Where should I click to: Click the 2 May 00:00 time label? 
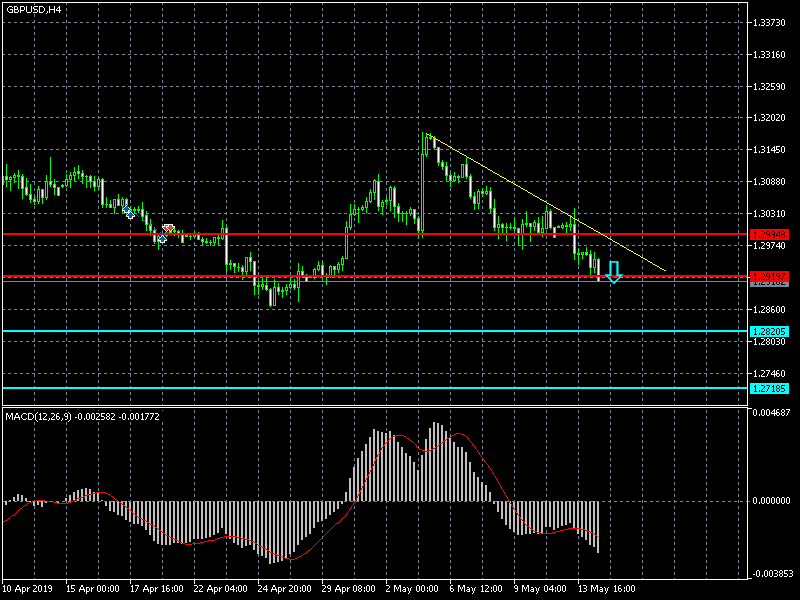tap(412, 589)
